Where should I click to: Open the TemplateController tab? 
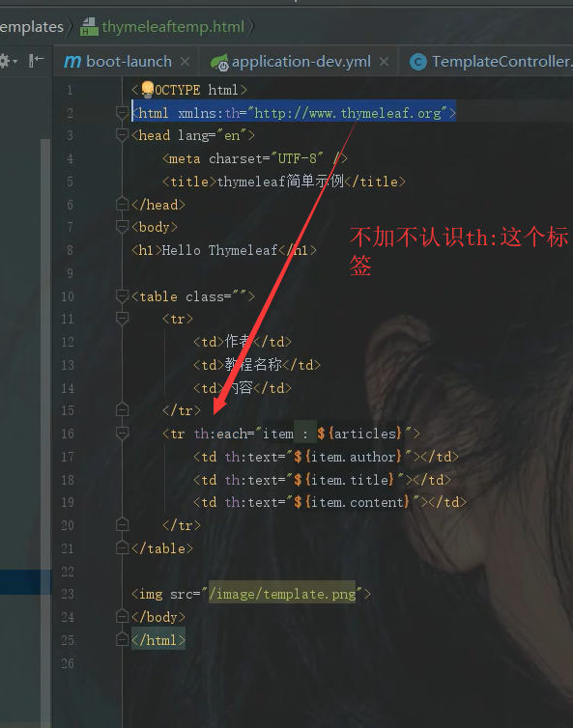coord(501,61)
